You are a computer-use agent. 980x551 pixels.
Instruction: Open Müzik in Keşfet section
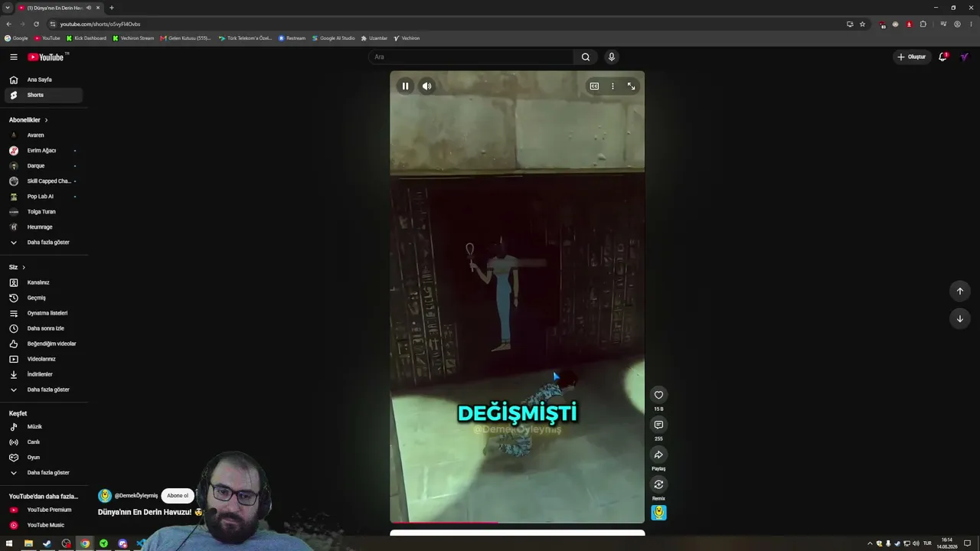coord(44,427)
